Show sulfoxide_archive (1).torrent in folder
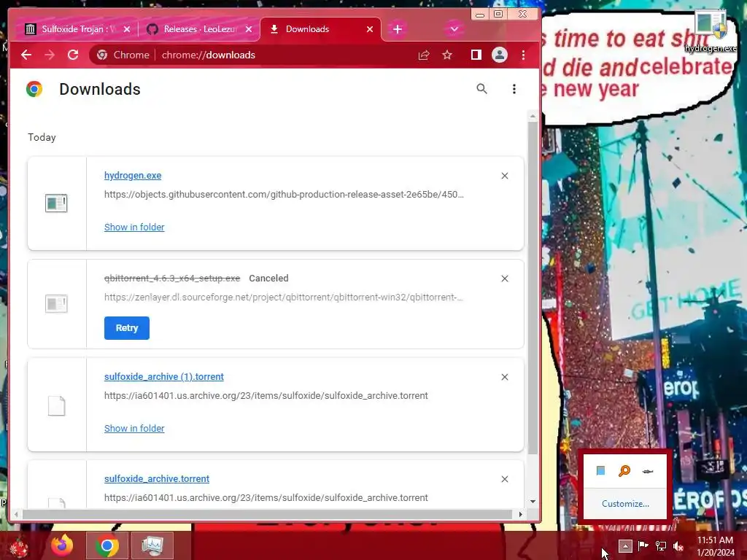Viewport: 747px width, 560px height. point(134,429)
